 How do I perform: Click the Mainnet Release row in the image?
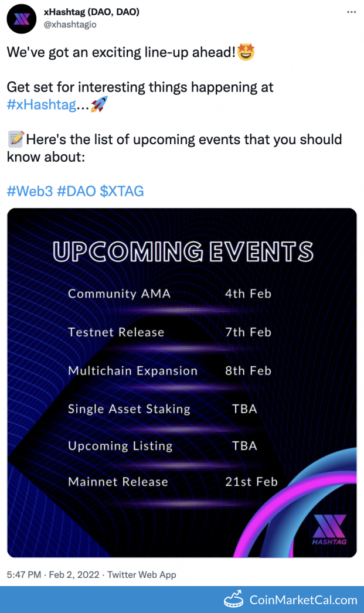[118, 482]
